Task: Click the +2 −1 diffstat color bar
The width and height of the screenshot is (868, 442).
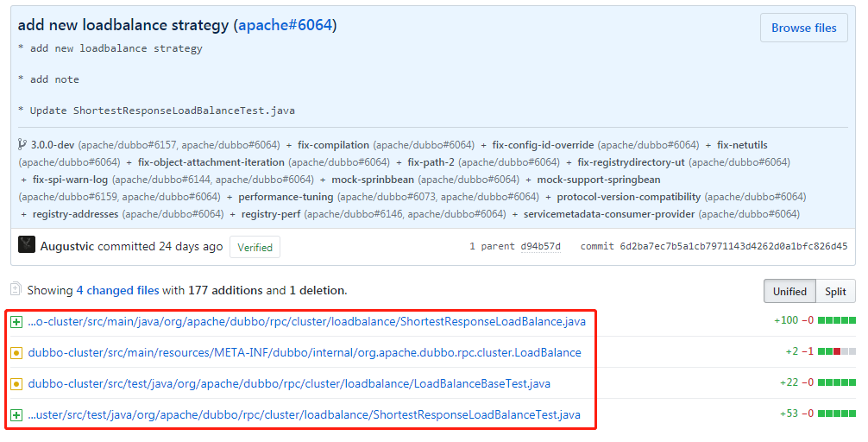Action: pyautogui.click(x=837, y=351)
